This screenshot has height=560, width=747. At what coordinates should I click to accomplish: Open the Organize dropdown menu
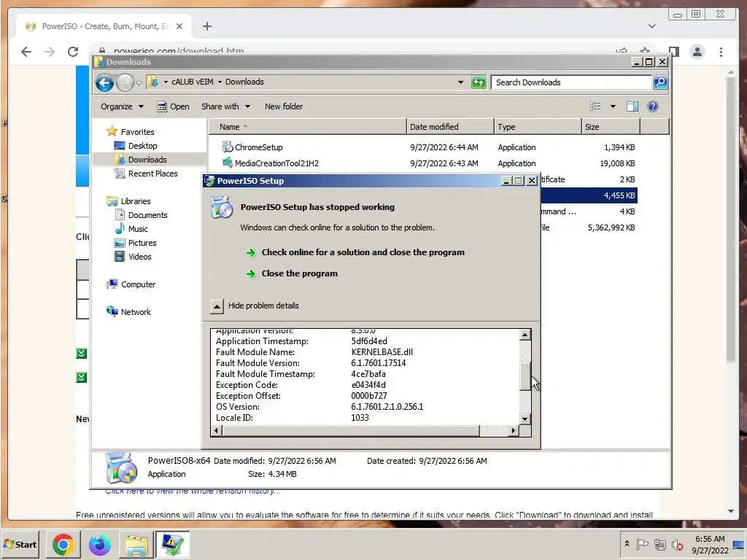(122, 106)
